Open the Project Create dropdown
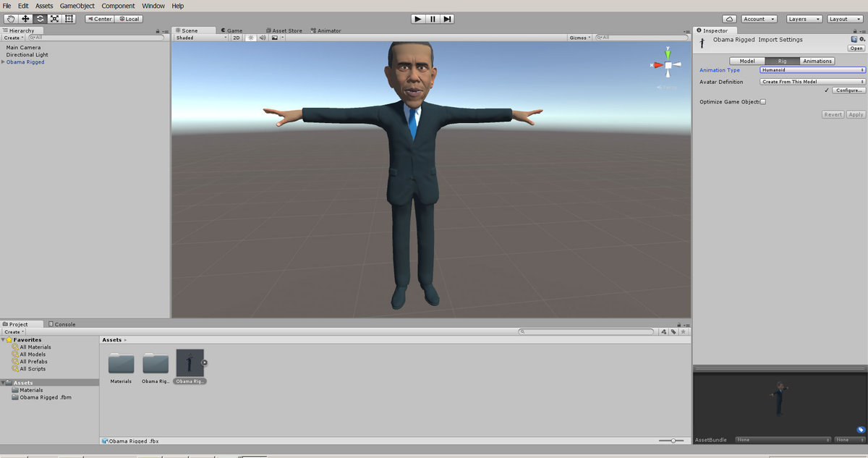The height and width of the screenshot is (458, 868). (x=13, y=332)
